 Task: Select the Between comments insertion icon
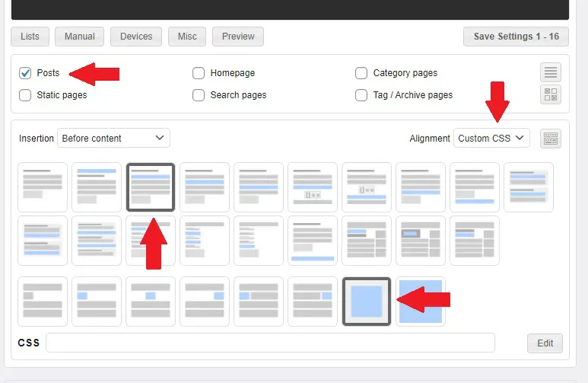click(x=205, y=241)
